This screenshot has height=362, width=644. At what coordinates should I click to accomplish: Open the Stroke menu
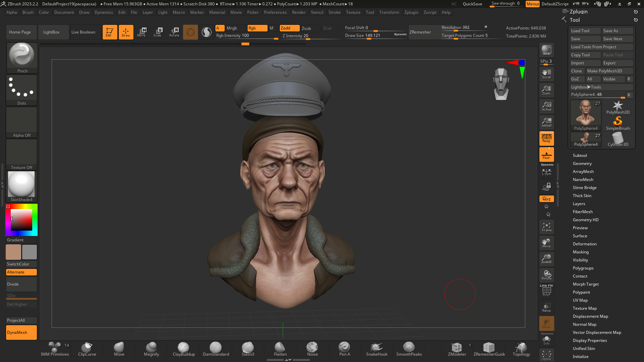(x=334, y=12)
